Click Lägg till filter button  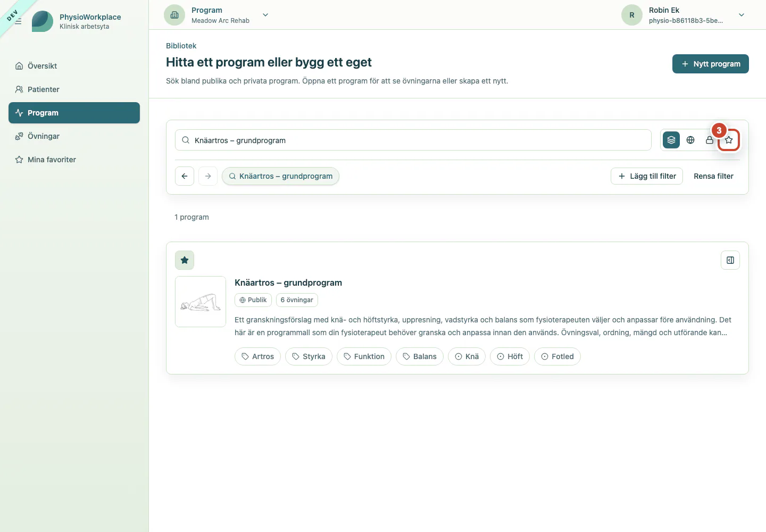coord(647,176)
